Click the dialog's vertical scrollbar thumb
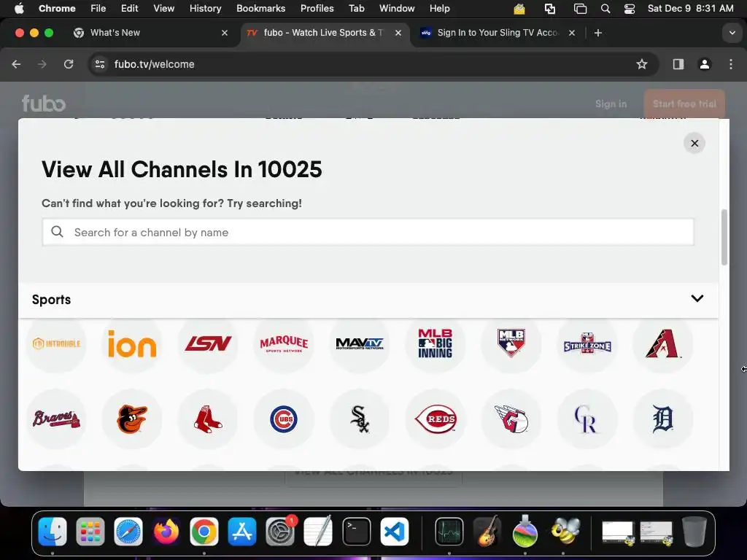 tap(724, 237)
